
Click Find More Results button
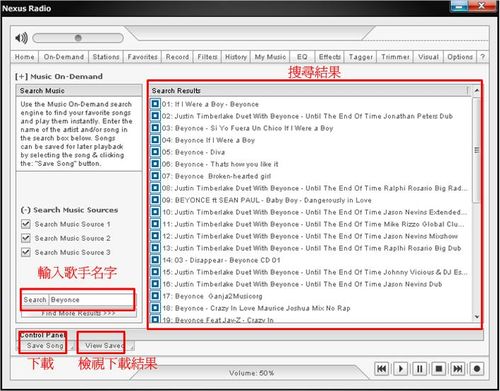(x=79, y=313)
